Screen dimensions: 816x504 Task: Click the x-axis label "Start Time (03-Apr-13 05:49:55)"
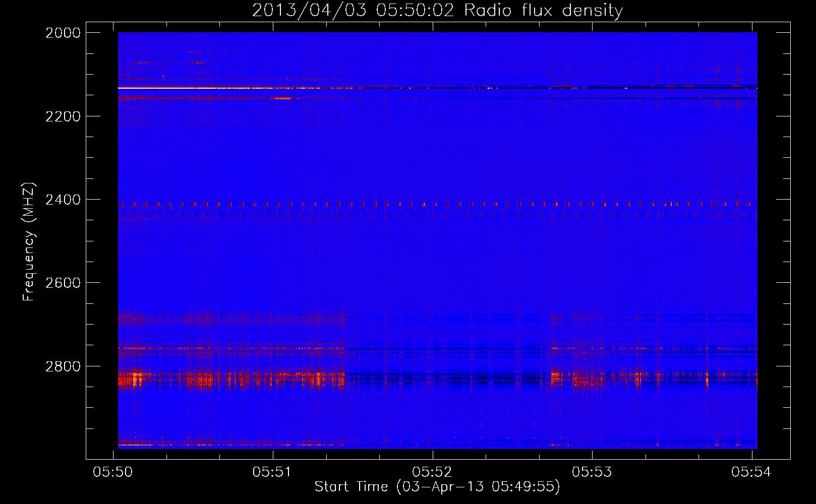click(437, 487)
